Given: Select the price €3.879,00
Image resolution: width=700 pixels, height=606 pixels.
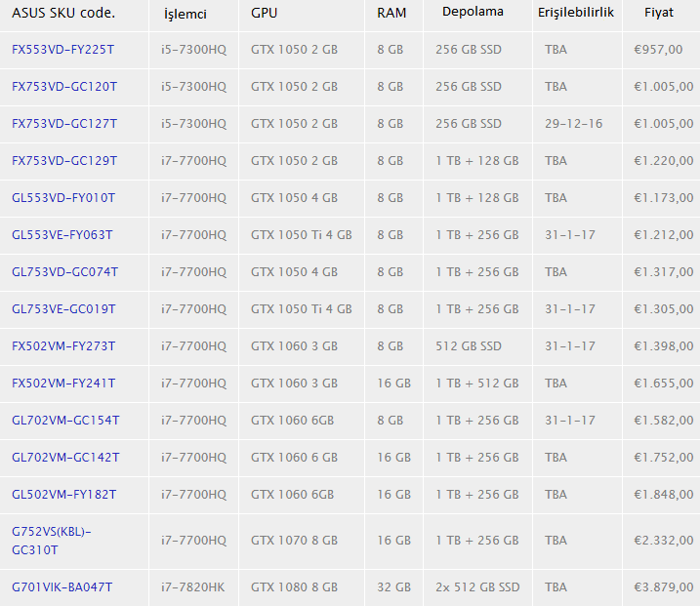Looking at the screenshot, I should 664,586.
